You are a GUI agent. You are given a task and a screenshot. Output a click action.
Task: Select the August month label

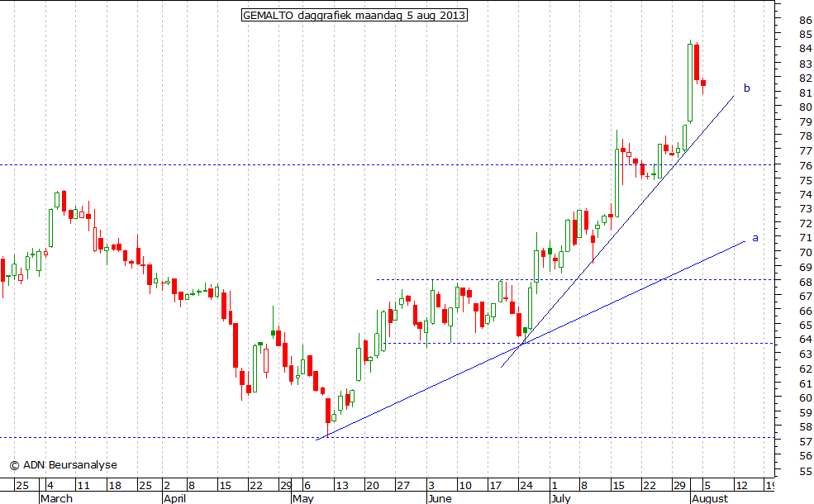point(709,498)
